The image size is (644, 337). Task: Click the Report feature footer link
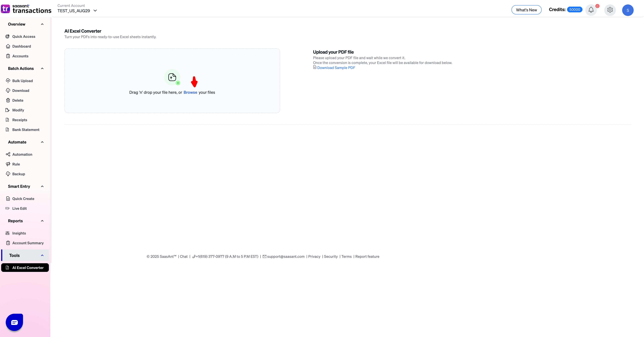click(367, 256)
